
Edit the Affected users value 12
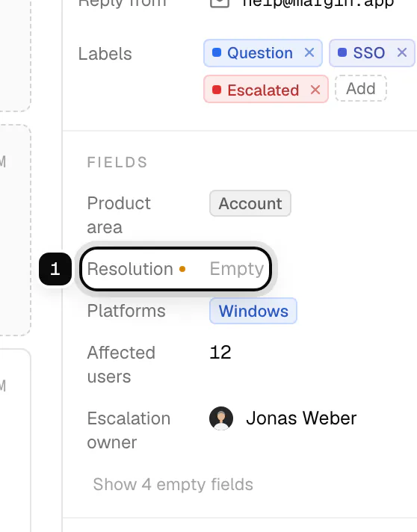[220, 352]
